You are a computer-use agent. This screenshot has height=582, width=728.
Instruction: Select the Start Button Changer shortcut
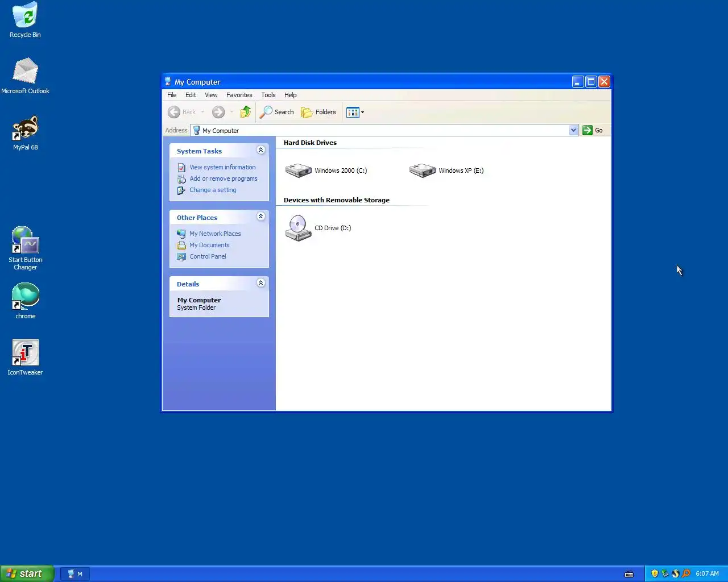pos(25,248)
